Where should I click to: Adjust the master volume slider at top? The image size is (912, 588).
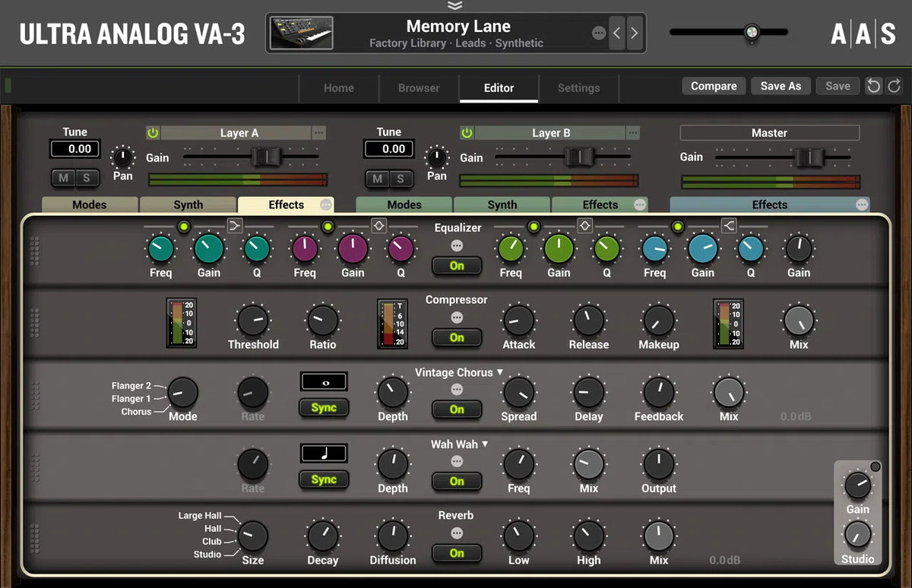click(752, 30)
